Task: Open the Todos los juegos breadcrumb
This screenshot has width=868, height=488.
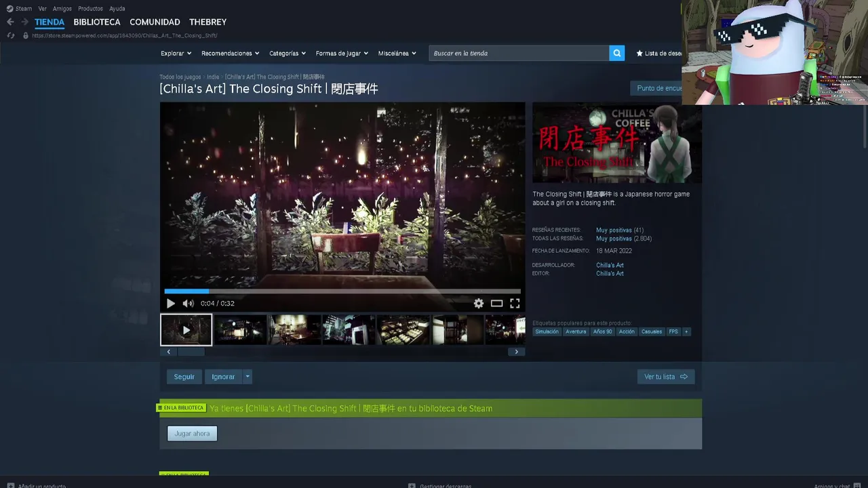Action: (180, 77)
